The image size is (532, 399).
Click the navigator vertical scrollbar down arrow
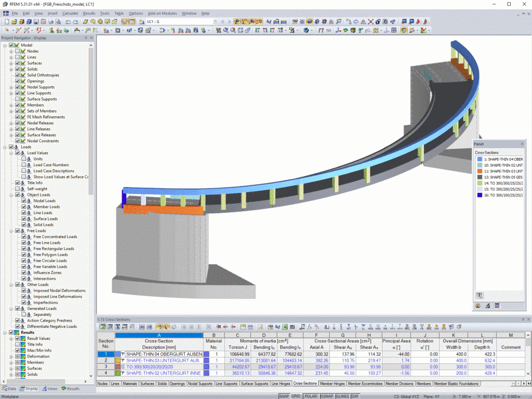pos(90,376)
